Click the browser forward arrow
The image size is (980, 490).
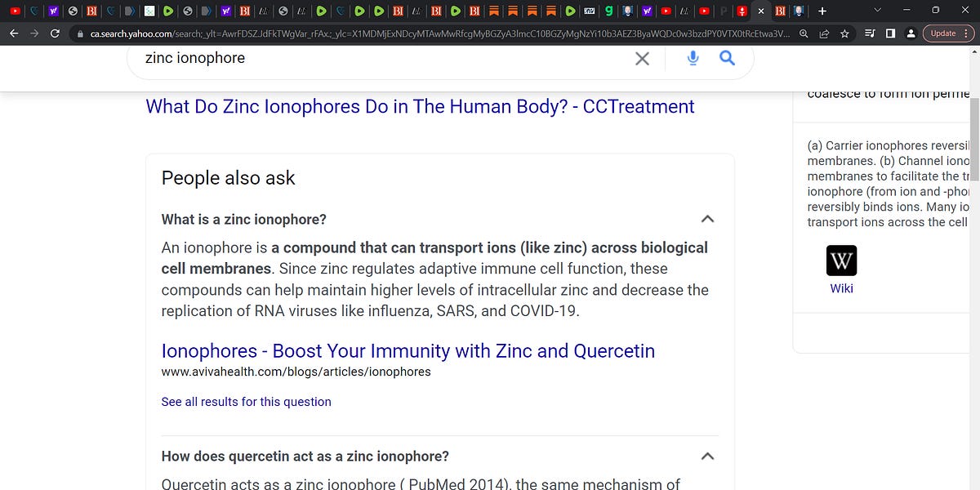tap(33, 33)
